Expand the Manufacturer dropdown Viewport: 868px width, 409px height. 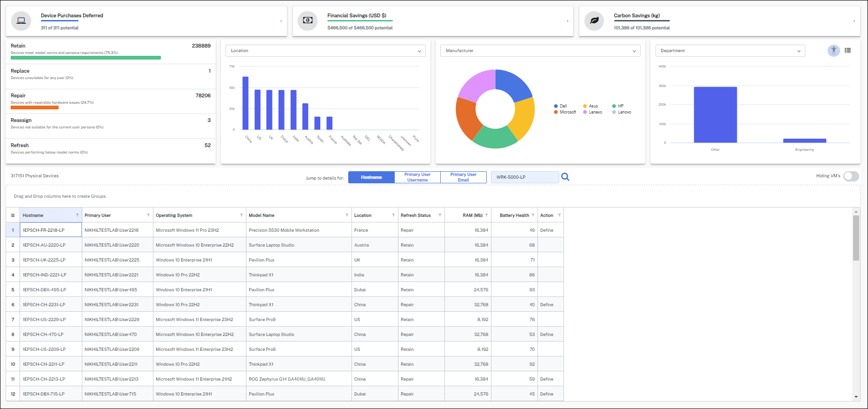tap(540, 51)
